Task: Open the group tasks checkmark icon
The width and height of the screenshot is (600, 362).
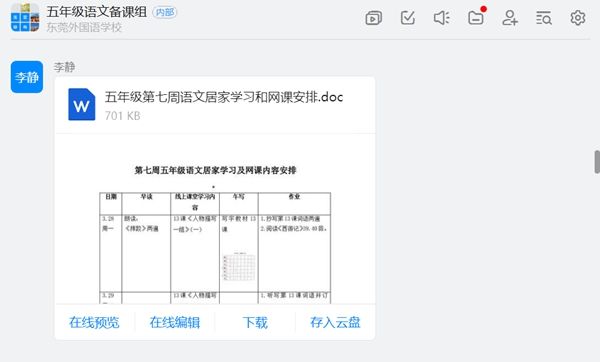Action: [x=408, y=18]
